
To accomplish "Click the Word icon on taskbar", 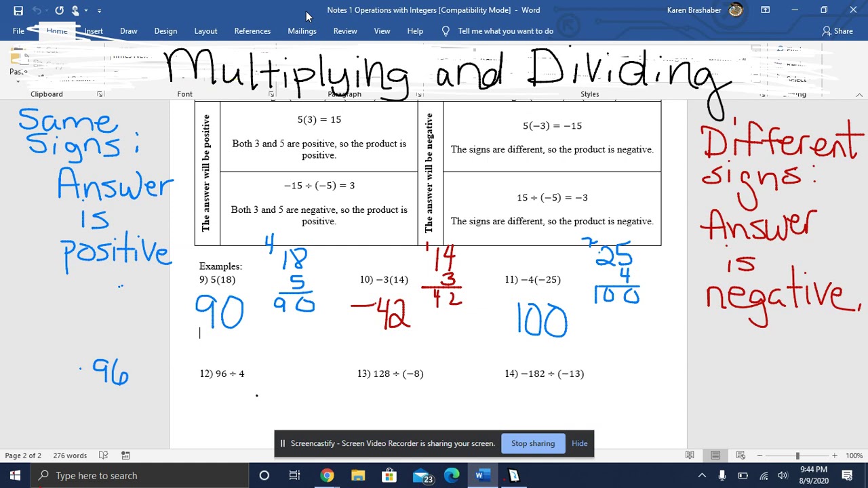I will (482, 476).
